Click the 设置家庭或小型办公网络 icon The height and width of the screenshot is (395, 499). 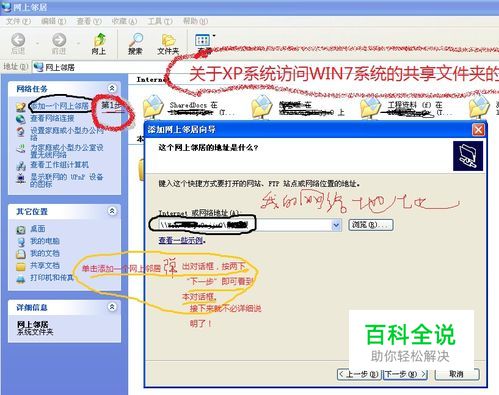(x=21, y=131)
